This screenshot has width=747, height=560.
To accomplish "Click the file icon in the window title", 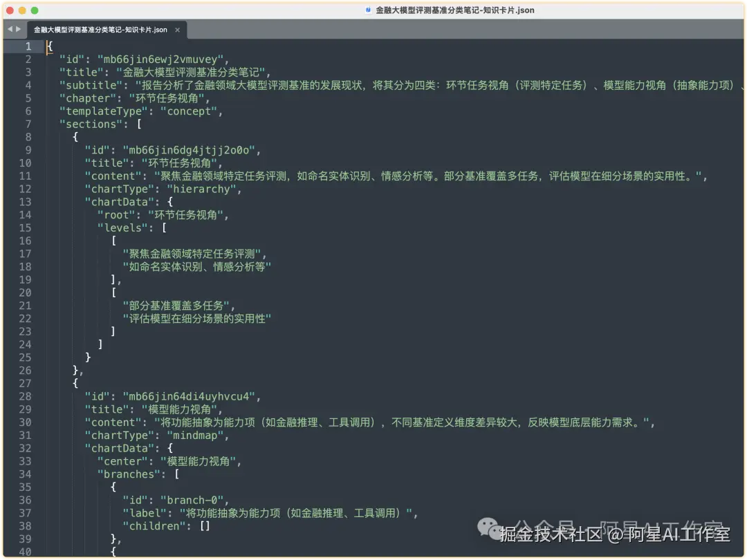I will [x=368, y=10].
